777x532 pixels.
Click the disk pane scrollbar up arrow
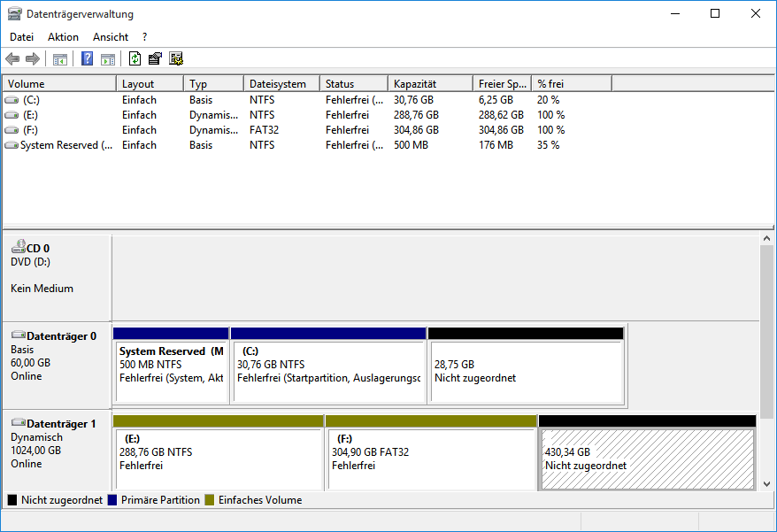766,239
